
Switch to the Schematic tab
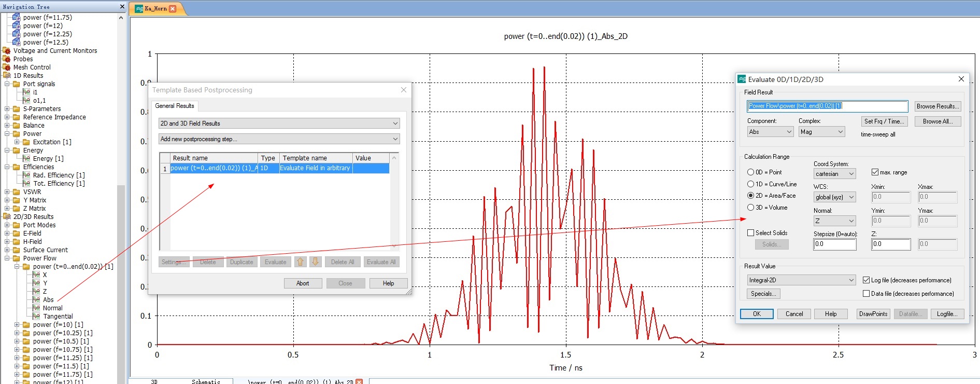[206, 381]
